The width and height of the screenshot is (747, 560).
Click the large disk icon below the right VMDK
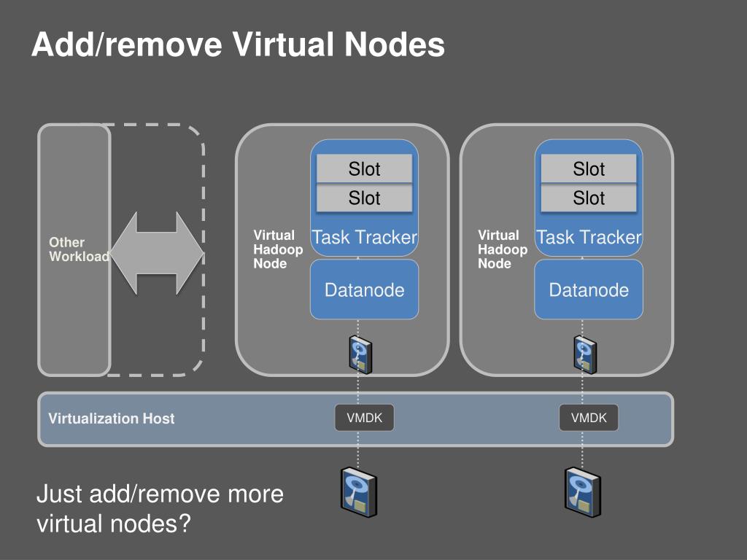tap(583, 492)
